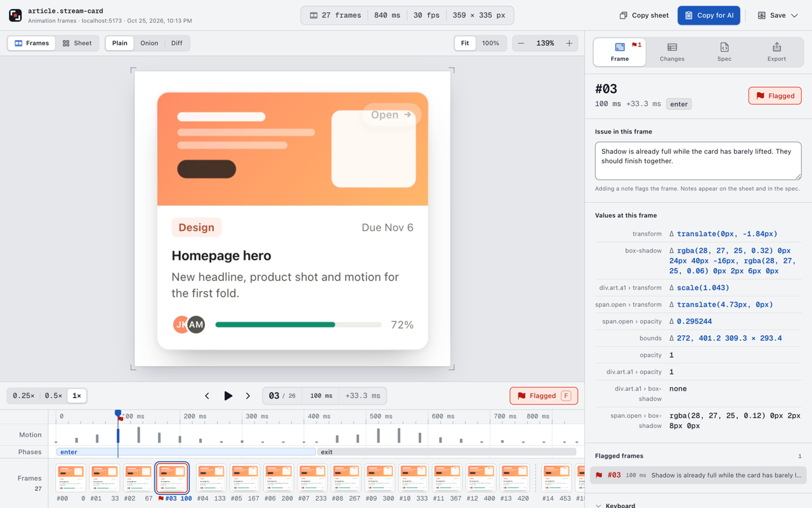Image resolution: width=812 pixels, height=508 pixels.
Task: Click the play button
Action: pyautogui.click(x=228, y=396)
